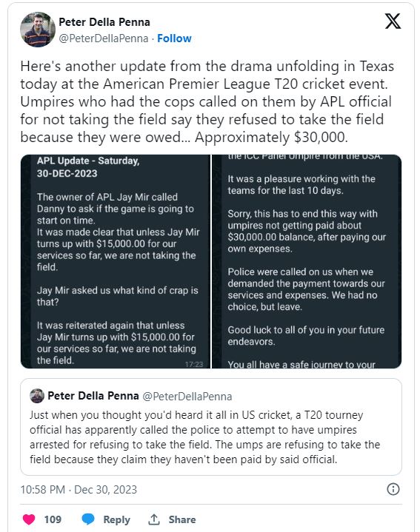The height and width of the screenshot is (532, 420).
Task: Click the X logo icon
Action: point(393,21)
